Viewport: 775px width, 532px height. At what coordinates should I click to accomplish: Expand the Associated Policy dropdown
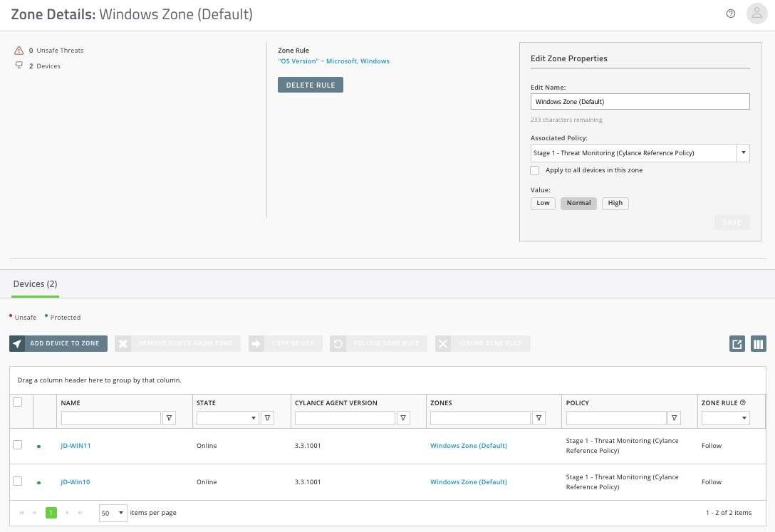[743, 152]
